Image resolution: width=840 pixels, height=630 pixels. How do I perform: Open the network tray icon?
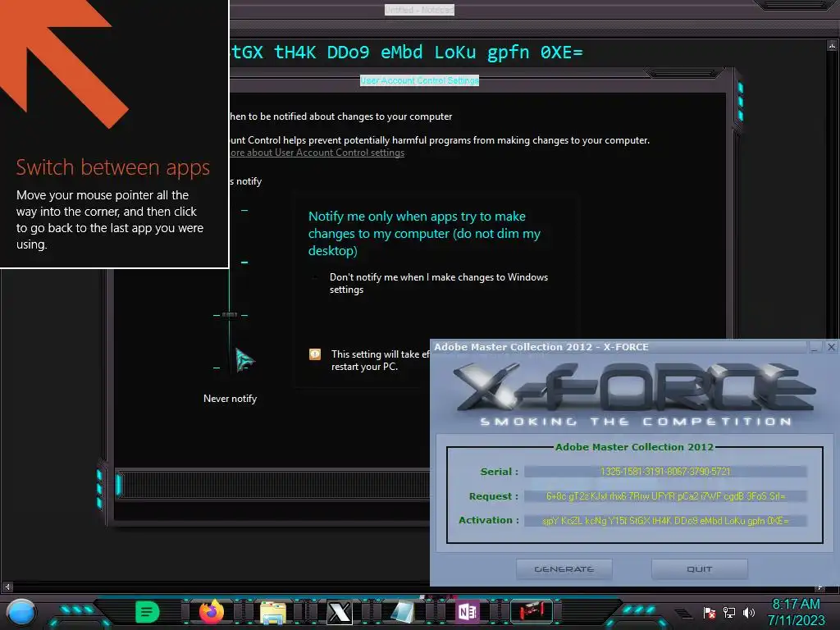pos(729,612)
